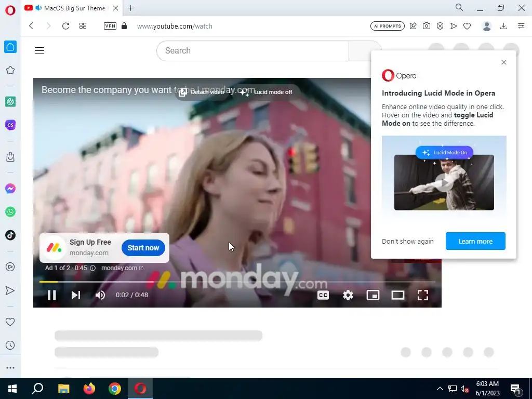Viewport: 532px width, 399px height.
Task: Mute the video player volume
Action: 100,295
